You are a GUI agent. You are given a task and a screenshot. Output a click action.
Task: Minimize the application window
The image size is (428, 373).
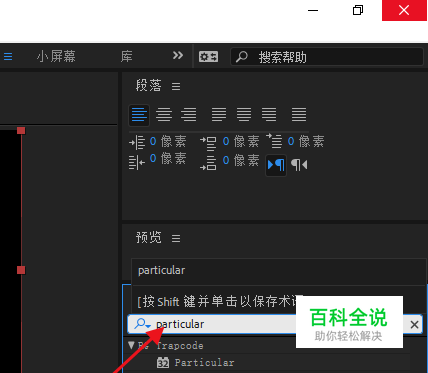click(313, 10)
